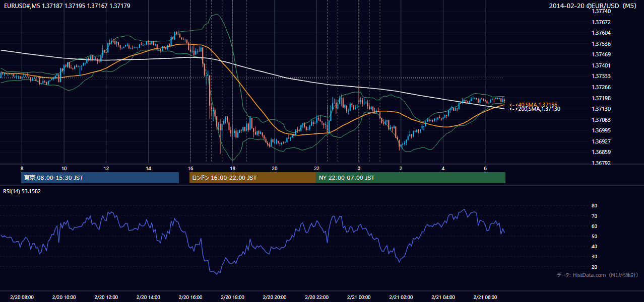The height and width of the screenshot is (302, 644).
Task: Select the 東京 08:00-15:30 JST session bar
Action: point(100,178)
